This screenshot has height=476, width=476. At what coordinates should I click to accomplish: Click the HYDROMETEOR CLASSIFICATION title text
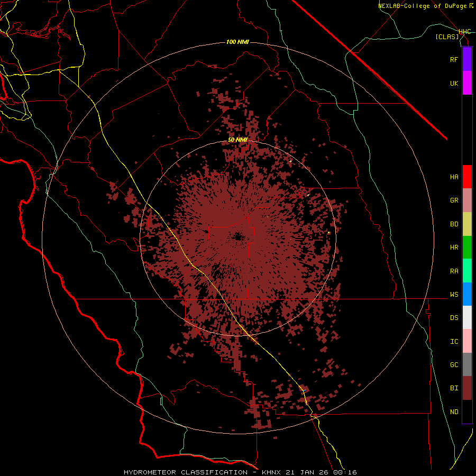[x=186, y=472]
